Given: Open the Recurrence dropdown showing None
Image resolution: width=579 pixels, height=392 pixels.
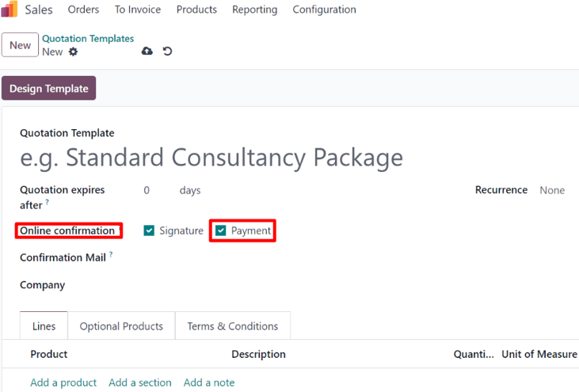Looking at the screenshot, I should point(552,190).
